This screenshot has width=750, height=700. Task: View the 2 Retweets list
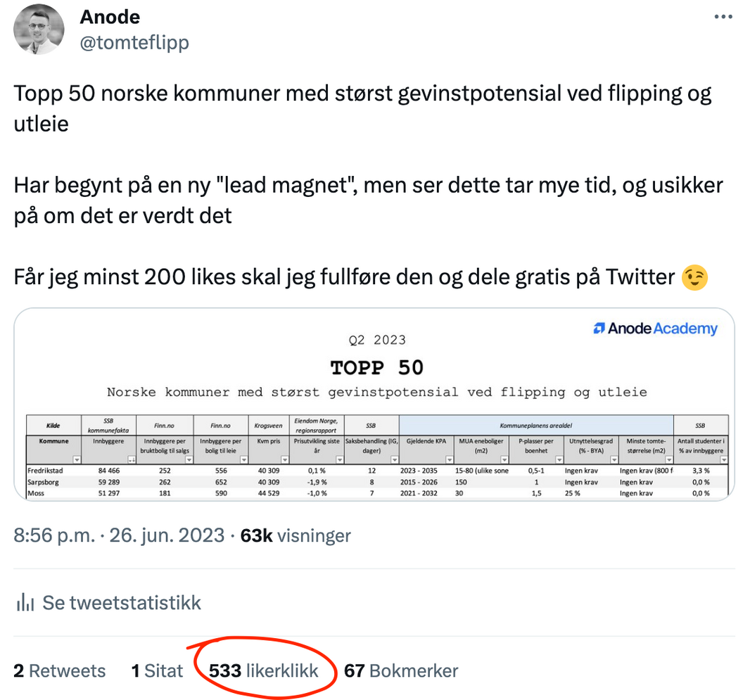tap(60, 671)
